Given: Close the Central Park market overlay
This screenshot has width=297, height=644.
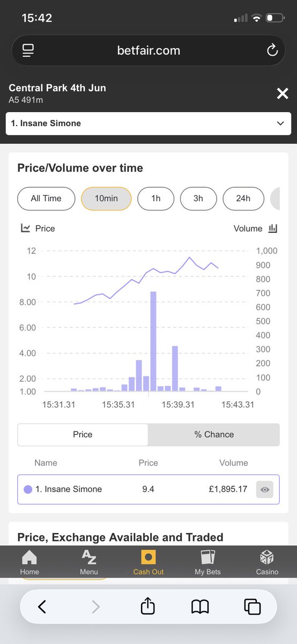Looking at the screenshot, I should (283, 94).
